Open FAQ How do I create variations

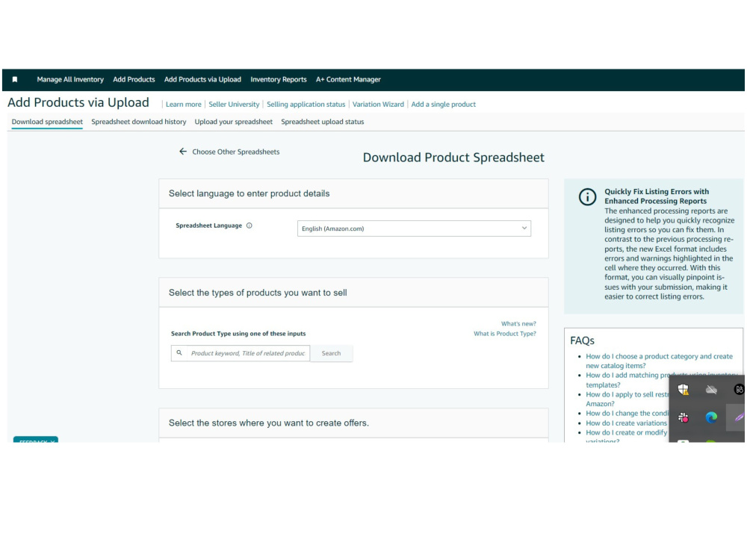627,423
